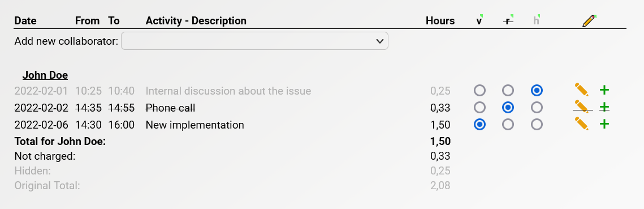Click the Phone call activity description
Screen dimensions: 644x209
[170, 108]
